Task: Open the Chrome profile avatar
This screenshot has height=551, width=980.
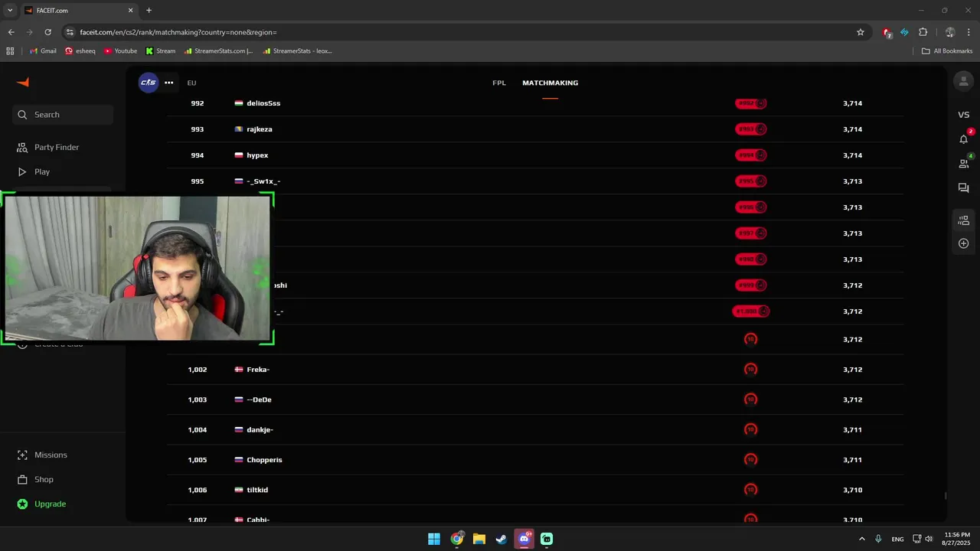Action: (x=950, y=32)
